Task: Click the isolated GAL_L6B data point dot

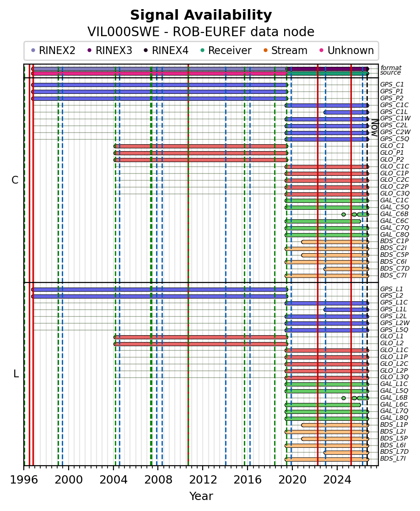Action: 344,398
